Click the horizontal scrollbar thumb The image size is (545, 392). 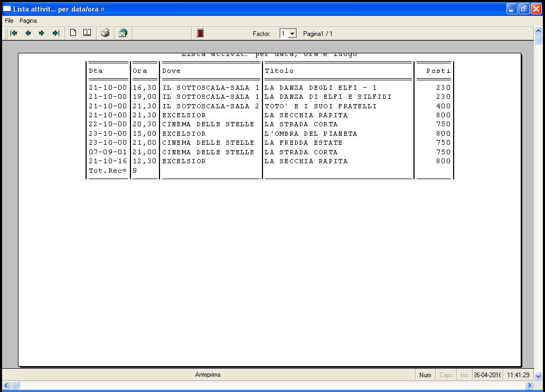pyautogui.click(x=16, y=385)
